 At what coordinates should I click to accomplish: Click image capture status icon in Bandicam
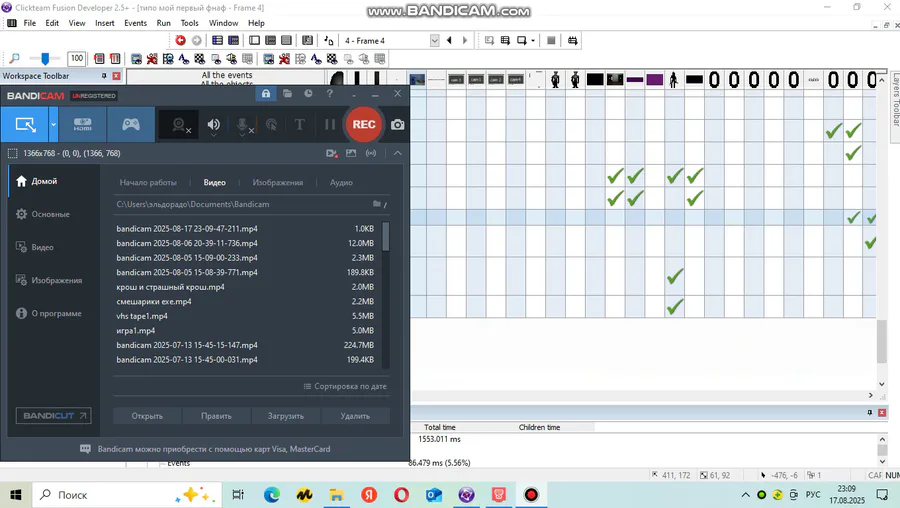coord(351,153)
